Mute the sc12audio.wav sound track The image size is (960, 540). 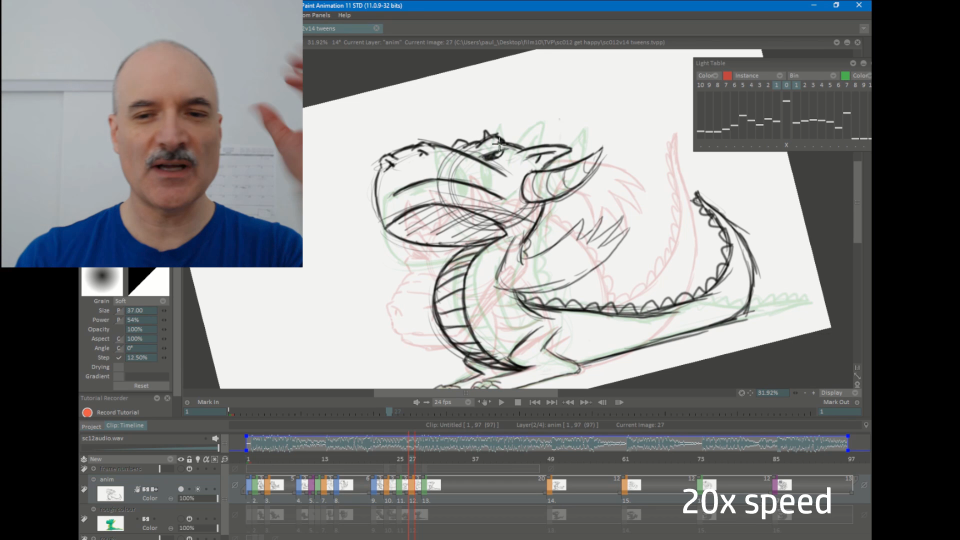click(215, 438)
